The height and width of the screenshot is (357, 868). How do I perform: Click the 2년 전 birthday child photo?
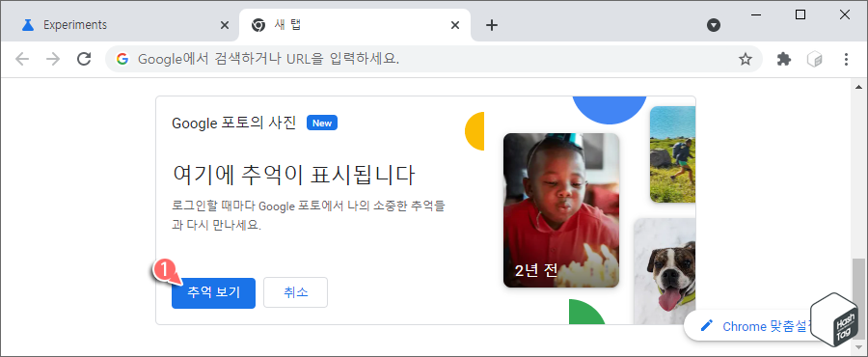560,210
